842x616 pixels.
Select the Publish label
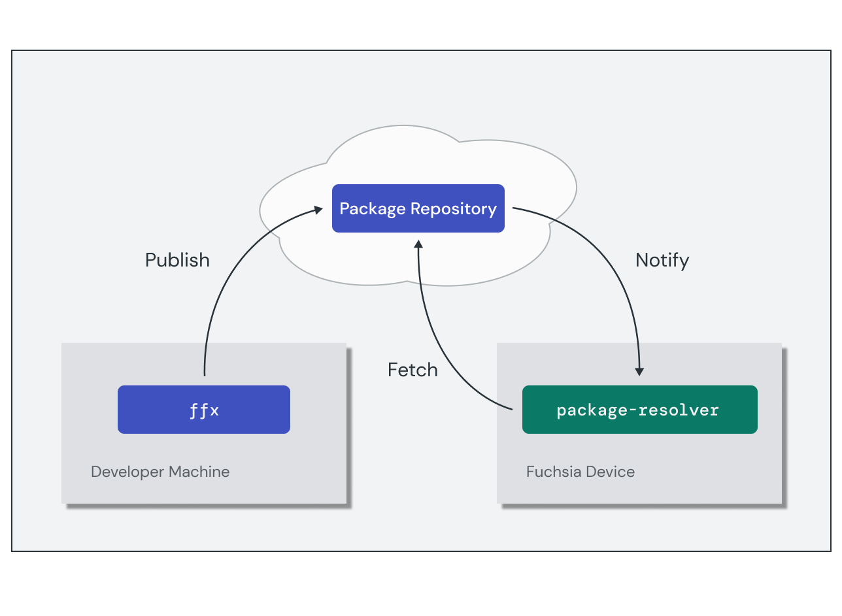[x=177, y=260]
